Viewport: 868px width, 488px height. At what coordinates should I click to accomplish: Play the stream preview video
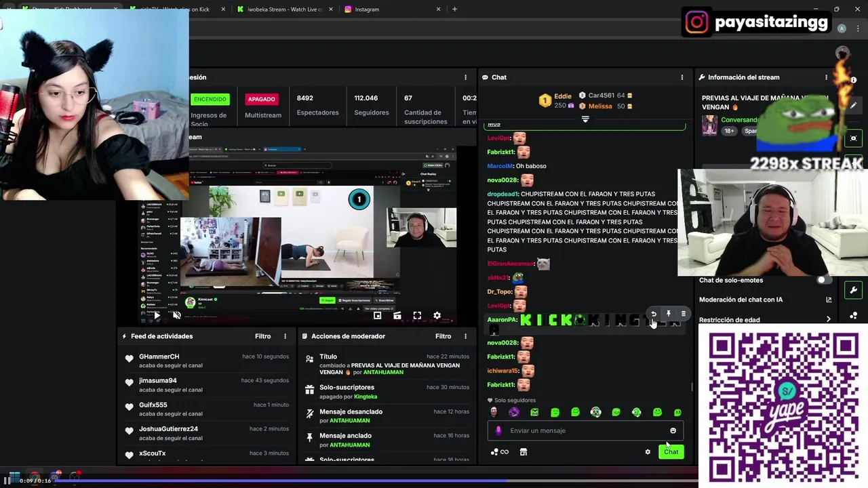click(x=157, y=315)
